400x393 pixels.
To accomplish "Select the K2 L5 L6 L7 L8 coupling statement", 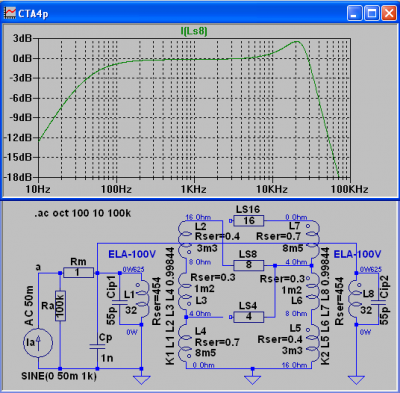I will [325, 306].
